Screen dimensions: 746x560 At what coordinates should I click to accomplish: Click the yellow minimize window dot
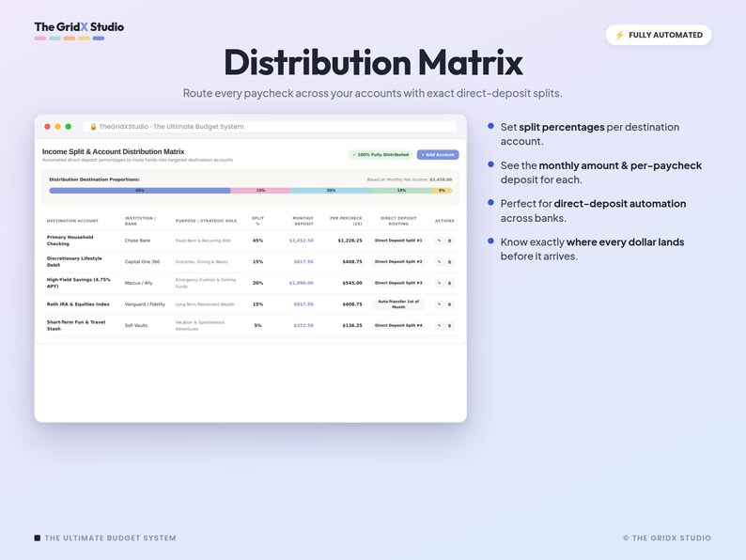point(57,127)
